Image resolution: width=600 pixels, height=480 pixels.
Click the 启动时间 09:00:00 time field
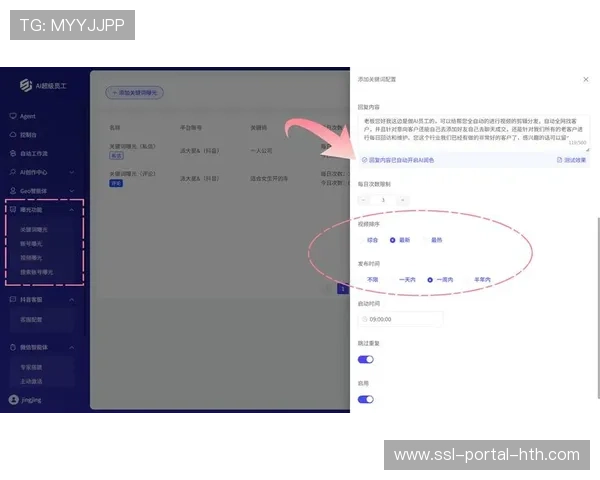pyautogui.click(x=401, y=319)
